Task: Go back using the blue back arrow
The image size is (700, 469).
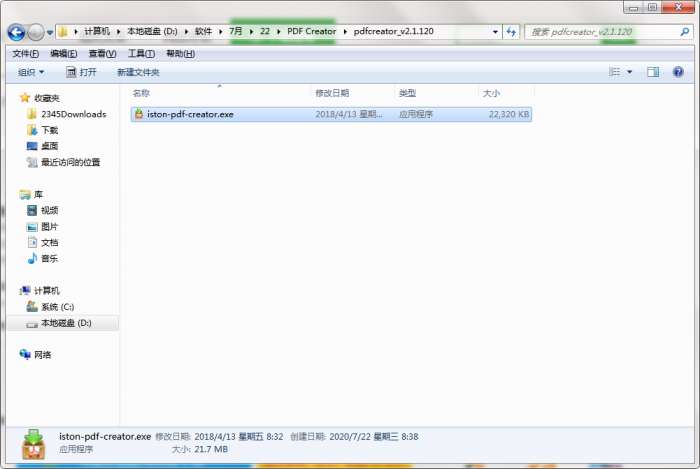Action: coord(17,32)
